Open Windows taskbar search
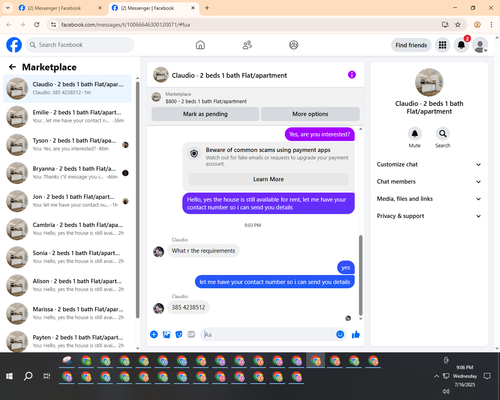 28,376
